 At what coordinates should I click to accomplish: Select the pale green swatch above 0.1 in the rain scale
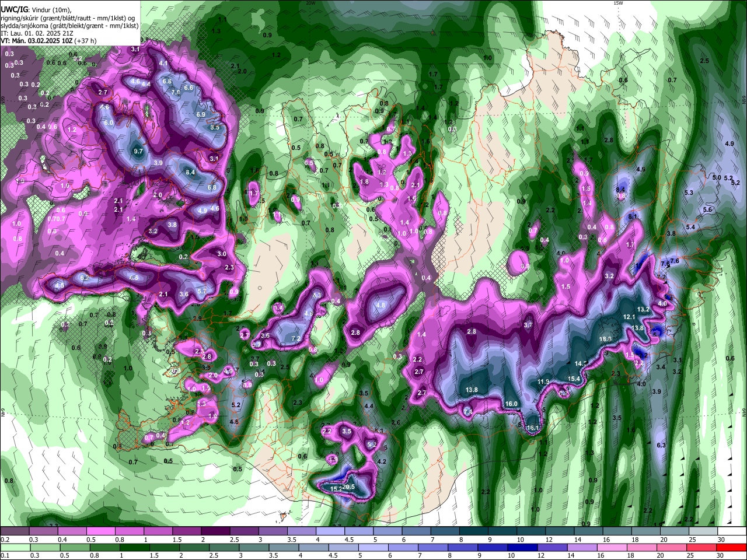tap(15, 548)
